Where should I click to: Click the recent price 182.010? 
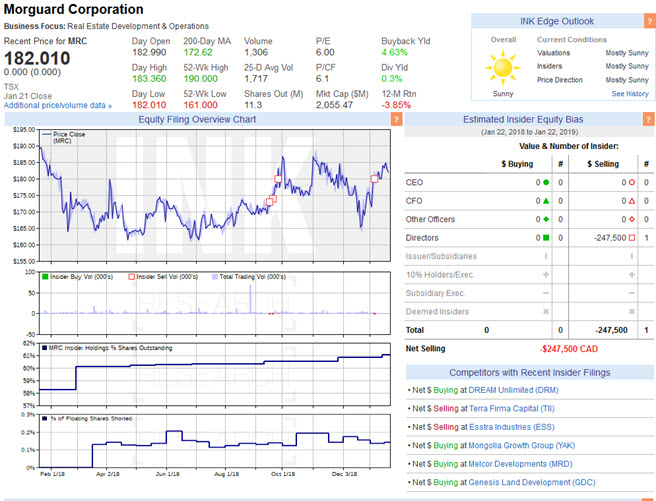click(37, 58)
